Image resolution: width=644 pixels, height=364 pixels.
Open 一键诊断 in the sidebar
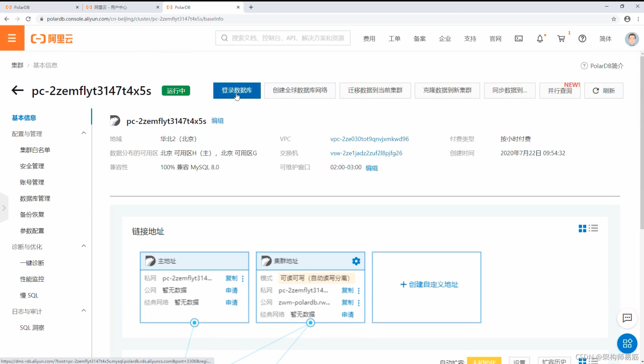coord(32,263)
